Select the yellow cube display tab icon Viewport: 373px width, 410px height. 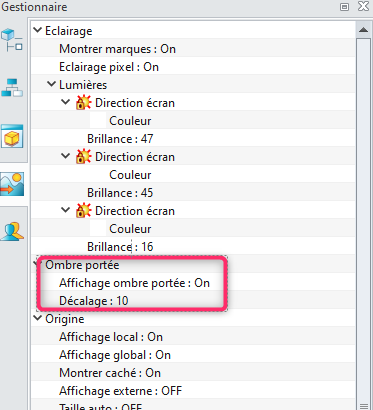click(x=12, y=136)
